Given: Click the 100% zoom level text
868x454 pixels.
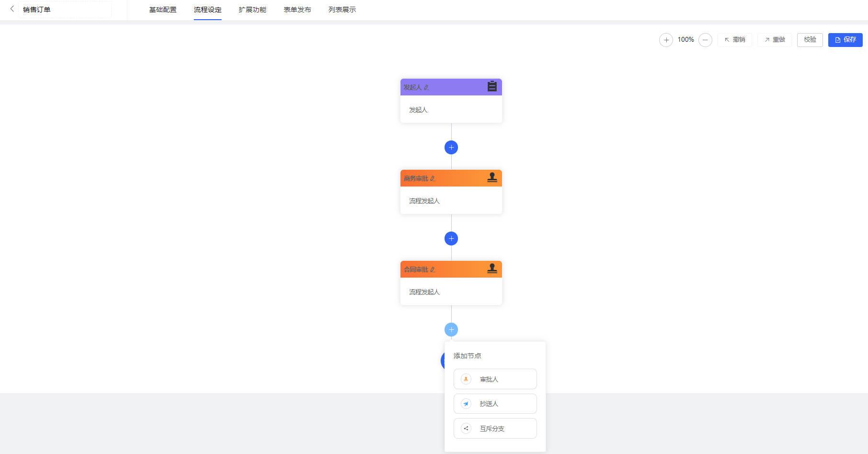Looking at the screenshot, I should click(685, 40).
